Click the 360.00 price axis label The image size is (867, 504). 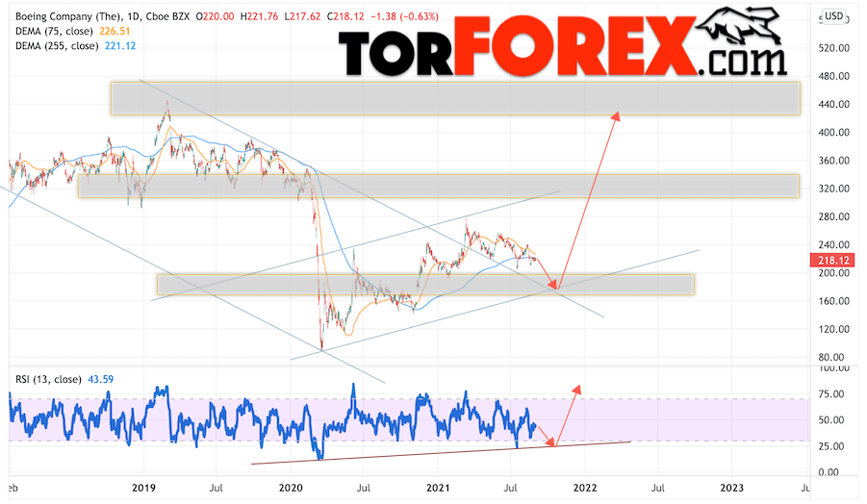coord(834,161)
